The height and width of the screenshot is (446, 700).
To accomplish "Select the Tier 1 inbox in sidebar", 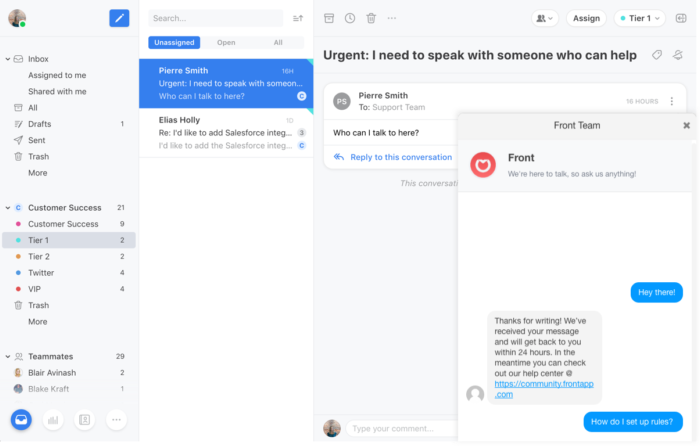I will tap(69, 240).
